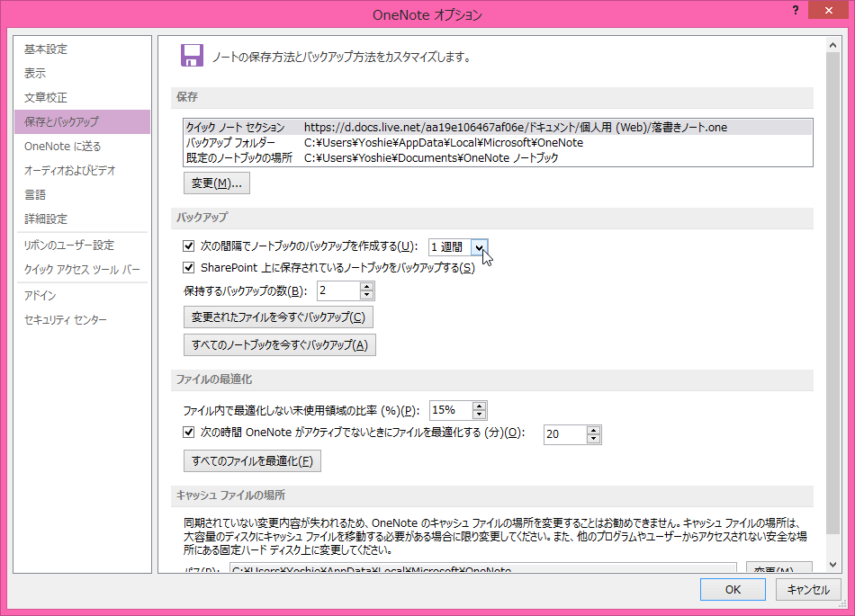Decrease the inactive minutes value
This screenshot has height=616, width=855.
click(x=593, y=439)
